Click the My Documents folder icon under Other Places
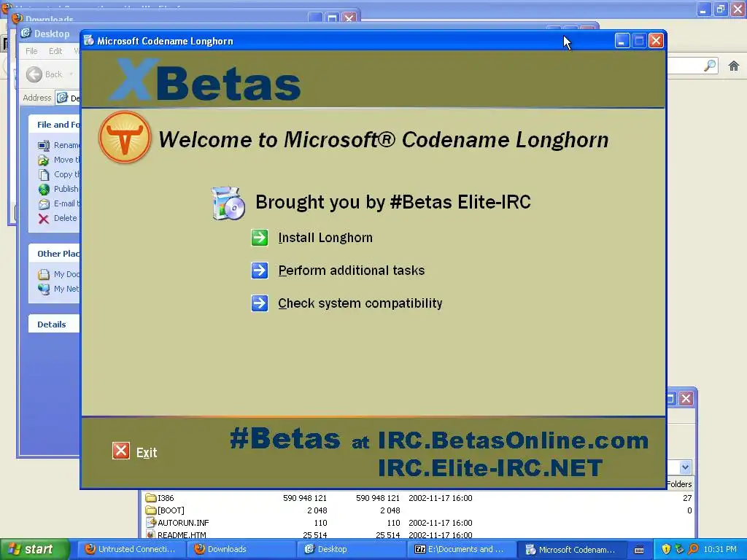Screen dimensions: 747x560 tap(44, 274)
